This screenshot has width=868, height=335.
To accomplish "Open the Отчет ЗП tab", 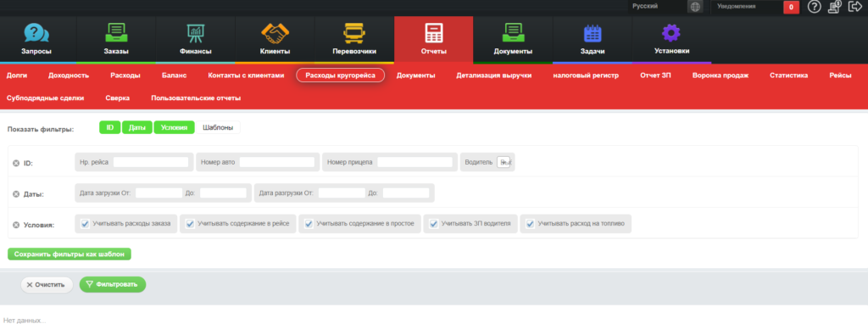I will 655,75.
